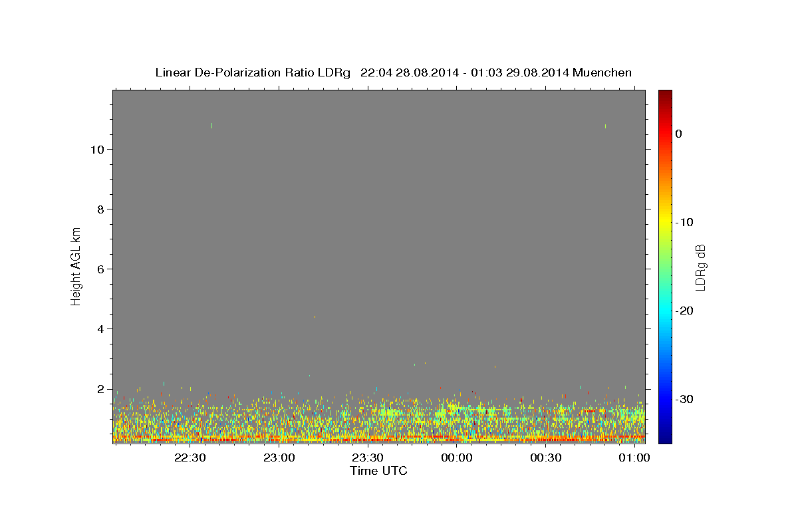Click the 00:30 time tick label

coord(546,458)
